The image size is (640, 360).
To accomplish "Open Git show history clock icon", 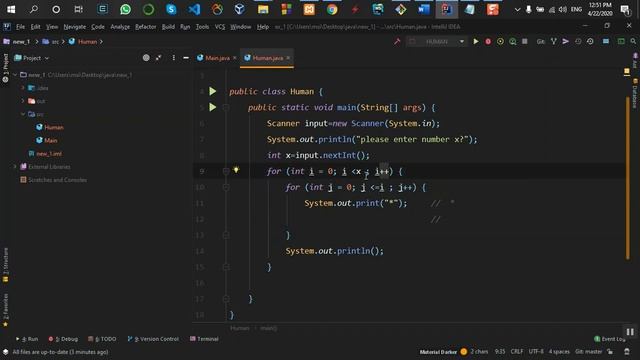I will pyautogui.click(x=578, y=42).
